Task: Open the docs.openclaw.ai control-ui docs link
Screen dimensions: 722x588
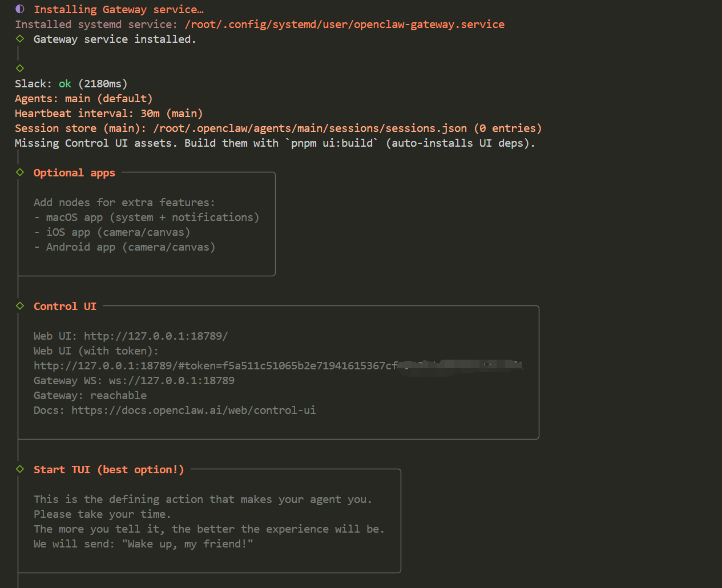Action: (193, 410)
